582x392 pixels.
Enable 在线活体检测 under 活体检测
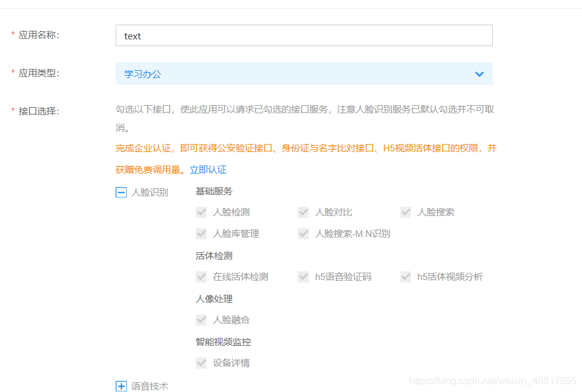tap(201, 276)
